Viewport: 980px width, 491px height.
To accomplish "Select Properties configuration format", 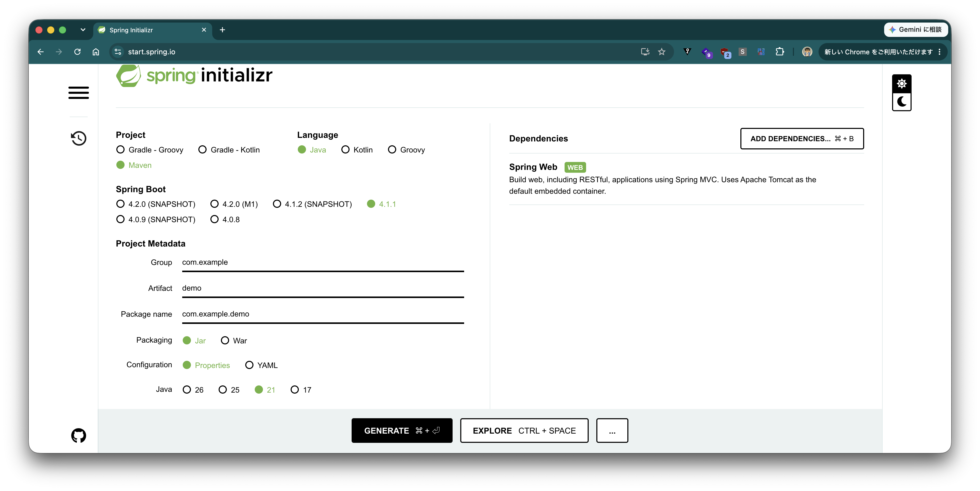I will click(206, 365).
